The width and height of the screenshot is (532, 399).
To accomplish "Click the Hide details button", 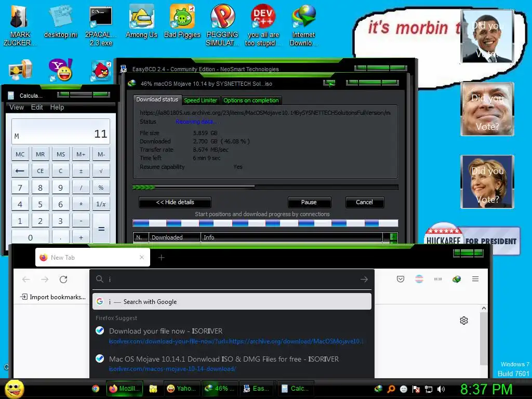I will [x=175, y=202].
